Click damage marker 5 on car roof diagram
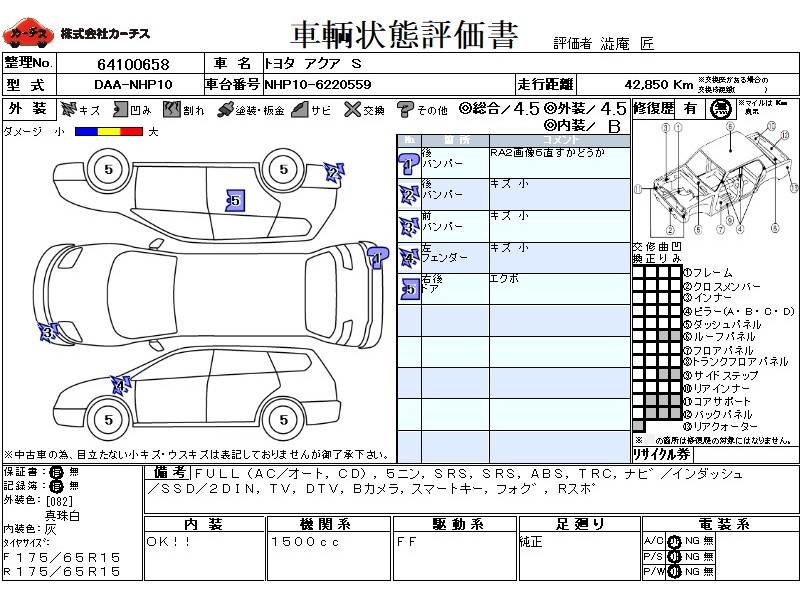 pyautogui.click(x=235, y=201)
